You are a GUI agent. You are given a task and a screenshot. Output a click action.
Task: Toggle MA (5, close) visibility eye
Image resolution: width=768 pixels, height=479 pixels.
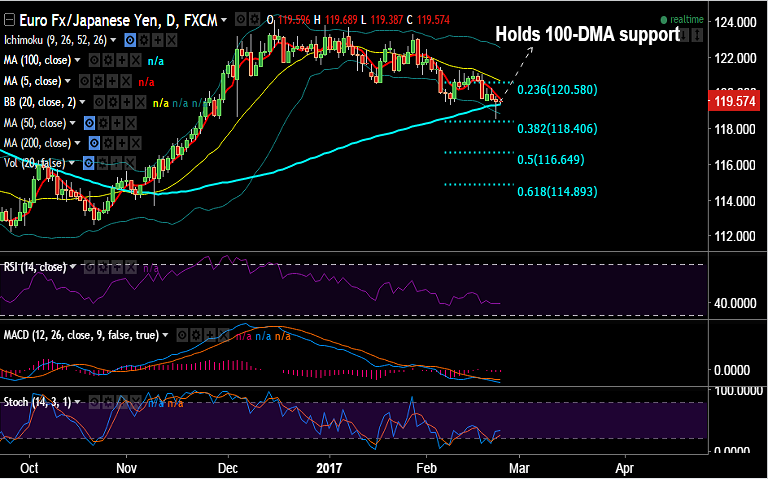[85, 81]
